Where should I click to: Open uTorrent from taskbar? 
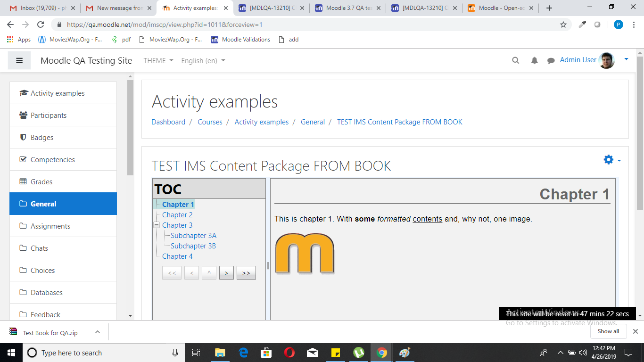click(359, 353)
